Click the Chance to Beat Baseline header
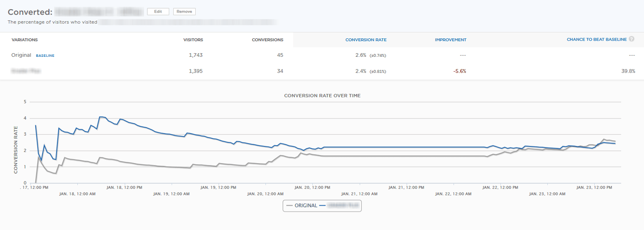The image size is (644, 230). point(596,40)
